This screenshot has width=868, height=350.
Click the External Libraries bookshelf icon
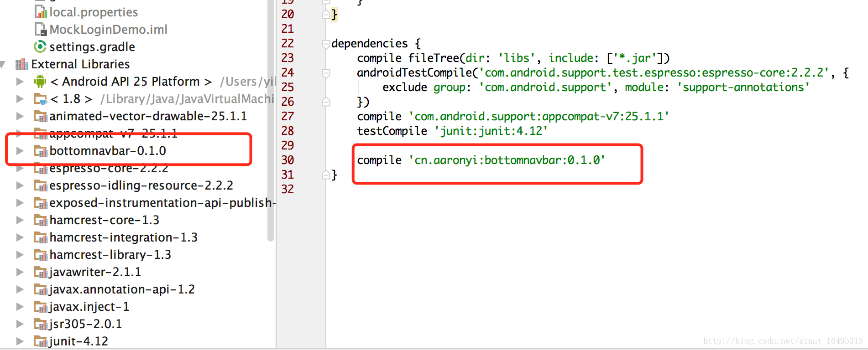coord(22,64)
